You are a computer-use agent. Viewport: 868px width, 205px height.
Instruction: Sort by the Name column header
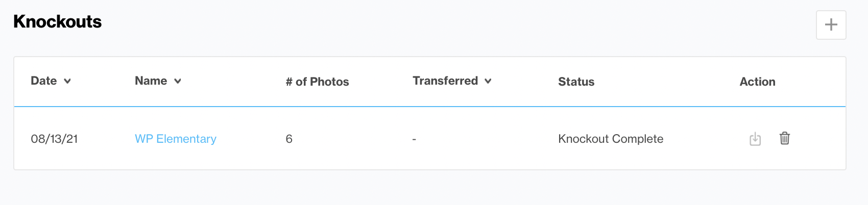(151, 81)
